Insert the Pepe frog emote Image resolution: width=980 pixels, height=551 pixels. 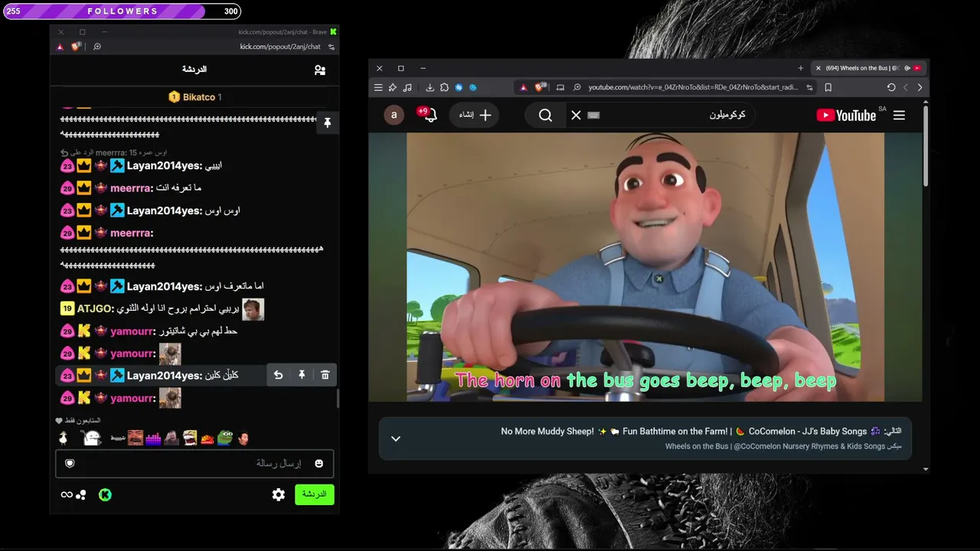(225, 438)
